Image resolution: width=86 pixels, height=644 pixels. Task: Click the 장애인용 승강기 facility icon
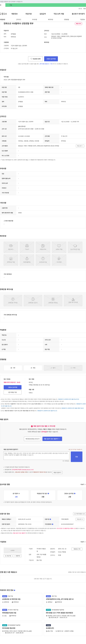(x=33, y=301)
